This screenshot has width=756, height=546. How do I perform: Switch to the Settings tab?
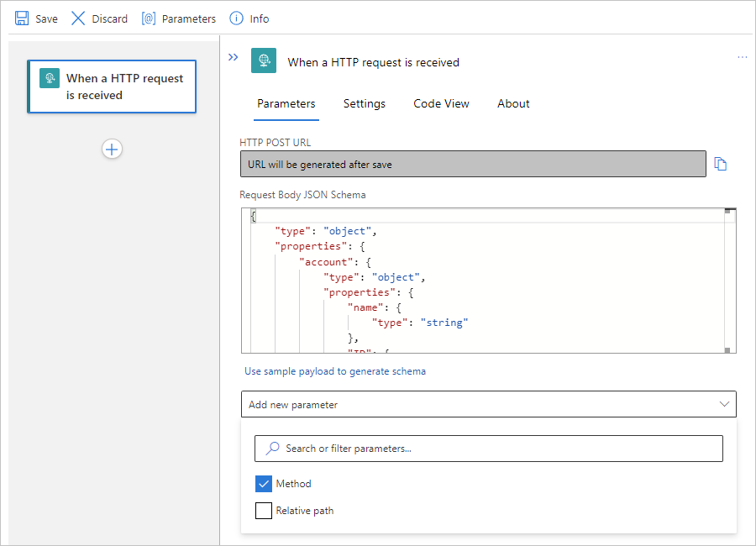coord(365,103)
